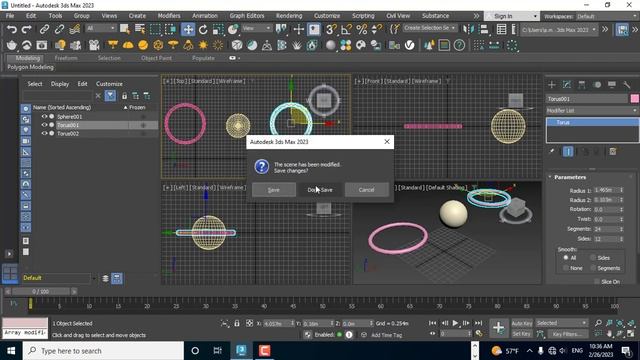This screenshot has width=640, height=360.
Task: Toggle the 3D Snaps icon
Action: tap(331, 29)
